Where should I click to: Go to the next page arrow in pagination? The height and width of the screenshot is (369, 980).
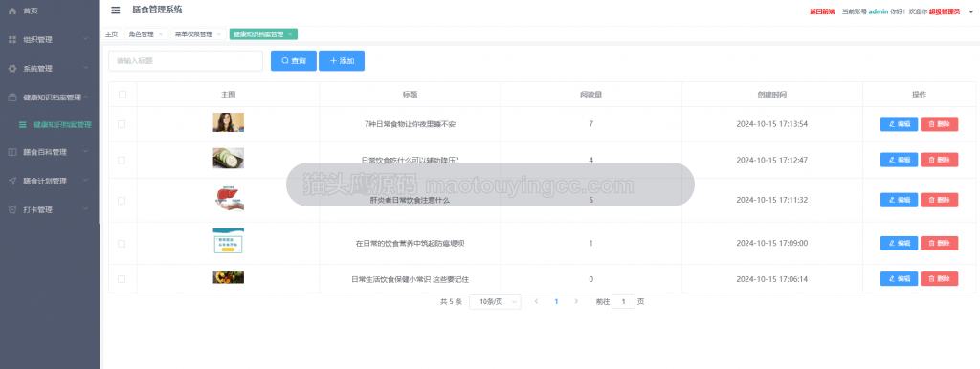click(x=576, y=301)
